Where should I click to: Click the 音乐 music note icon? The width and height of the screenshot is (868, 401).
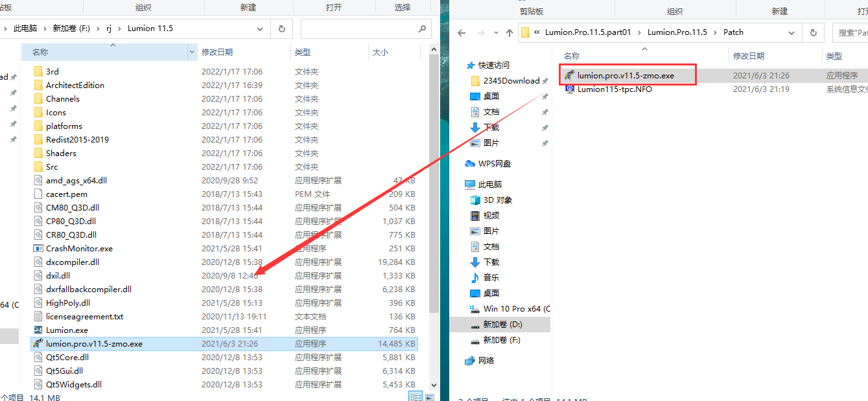[x=476, y=278]
